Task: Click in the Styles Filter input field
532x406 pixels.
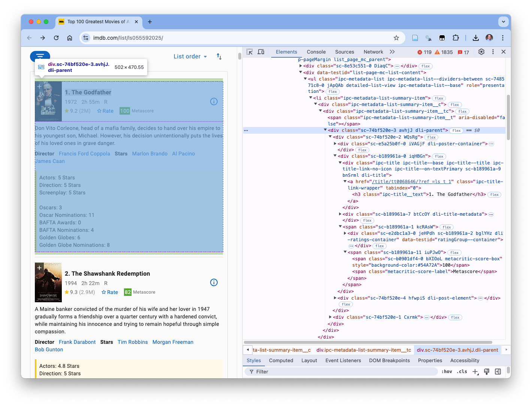Action: point(341,372)
